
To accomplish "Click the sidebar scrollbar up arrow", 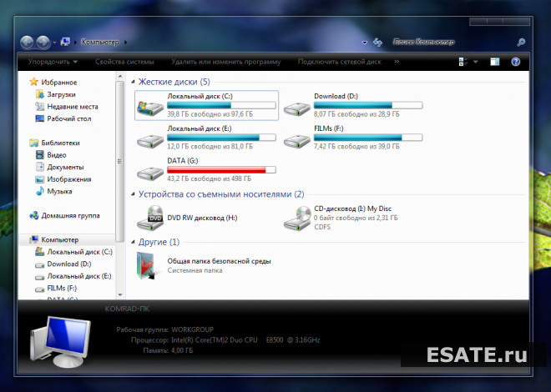I will click(x=120, y=76).
